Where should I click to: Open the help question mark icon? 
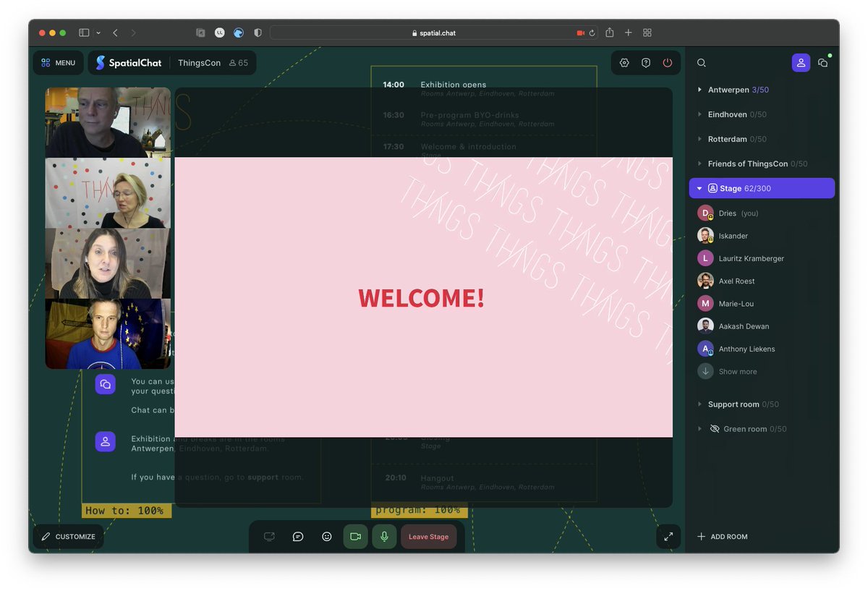tap(646, 63)
